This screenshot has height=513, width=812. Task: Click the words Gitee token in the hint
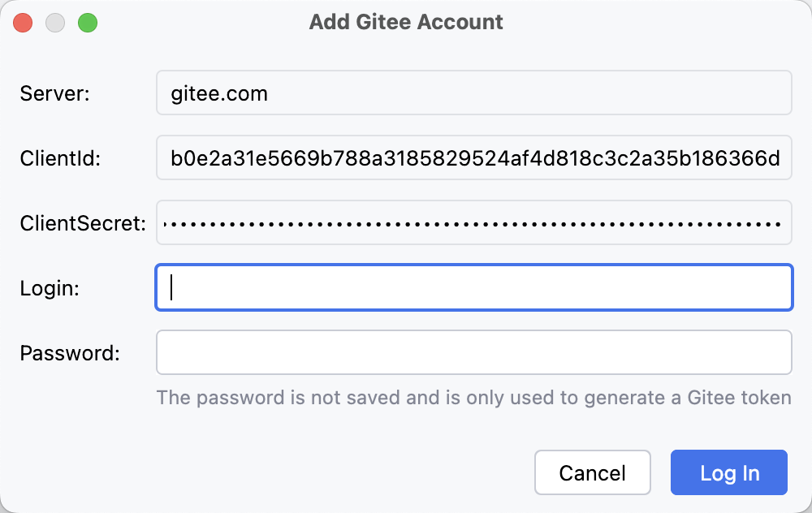[x=738, y=398]
